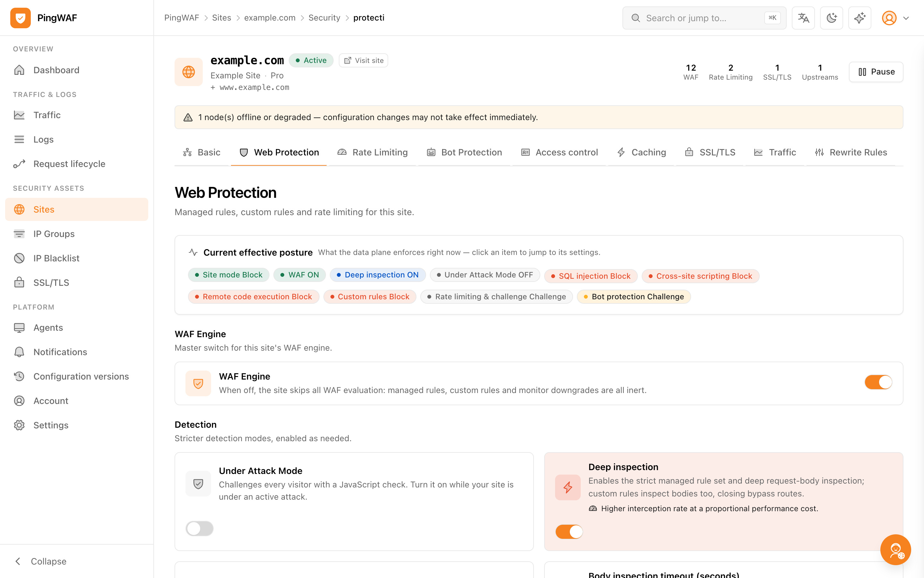
Task: Click the example.com globe site icon
Action: click(x=189, y=72)
